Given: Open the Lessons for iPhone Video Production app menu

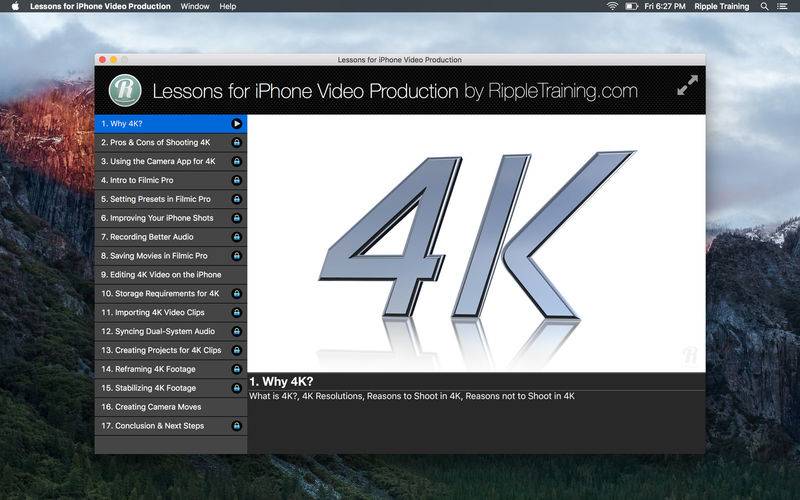Looking at the screenshot, I should tap(100, 6).
